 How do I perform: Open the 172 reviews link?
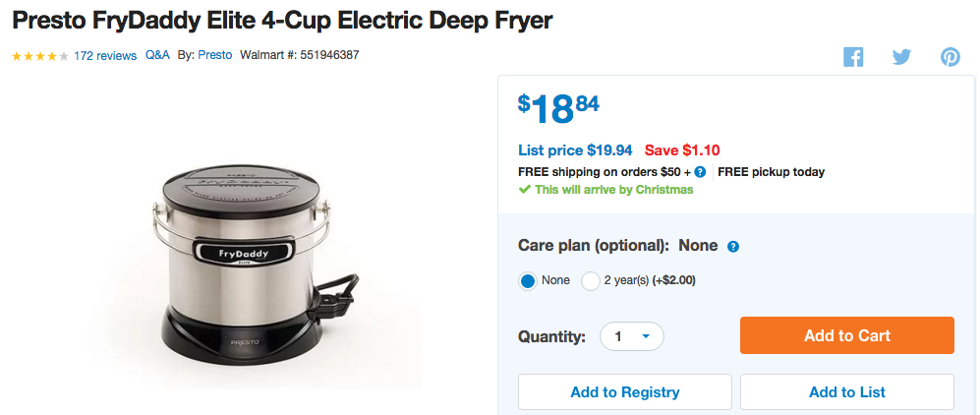(x=105, y=56)
